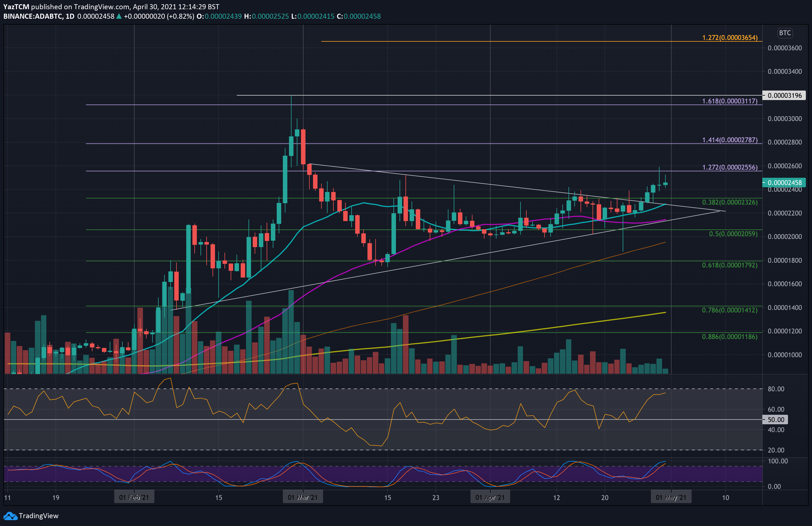Click the 19 date tick on time axis
The height and width of the screenshot is (526, 812).
click(56, 498)
